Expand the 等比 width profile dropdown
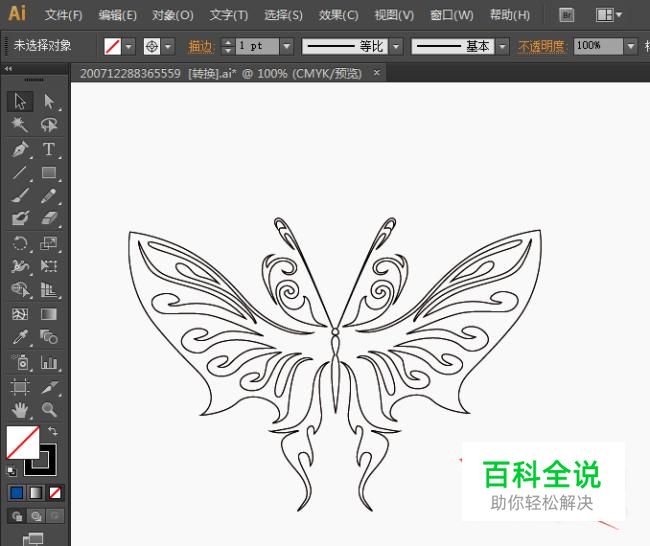The width and height of the screenshot is (650, 546). [x=395, y=46]
